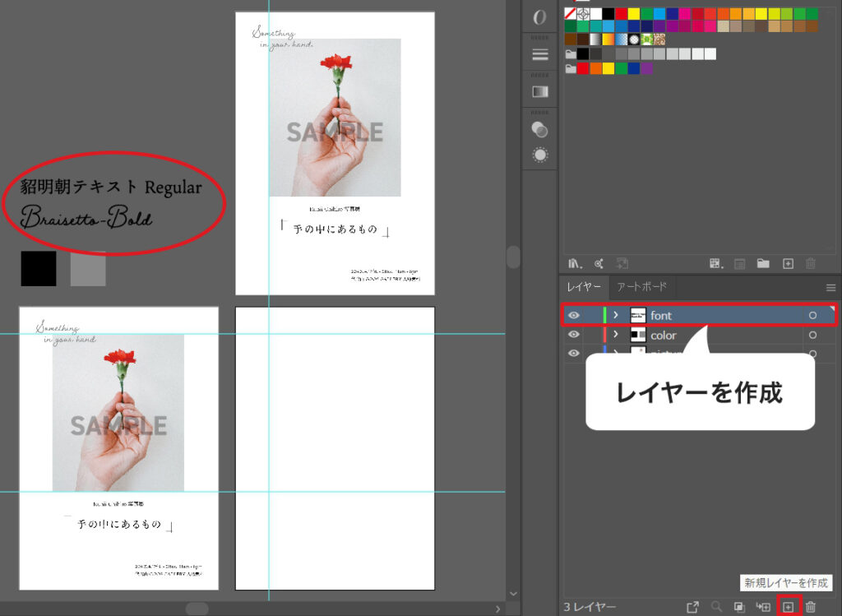
Task: Click the target circle of the font layer
Action: click(x=812, y=315)
